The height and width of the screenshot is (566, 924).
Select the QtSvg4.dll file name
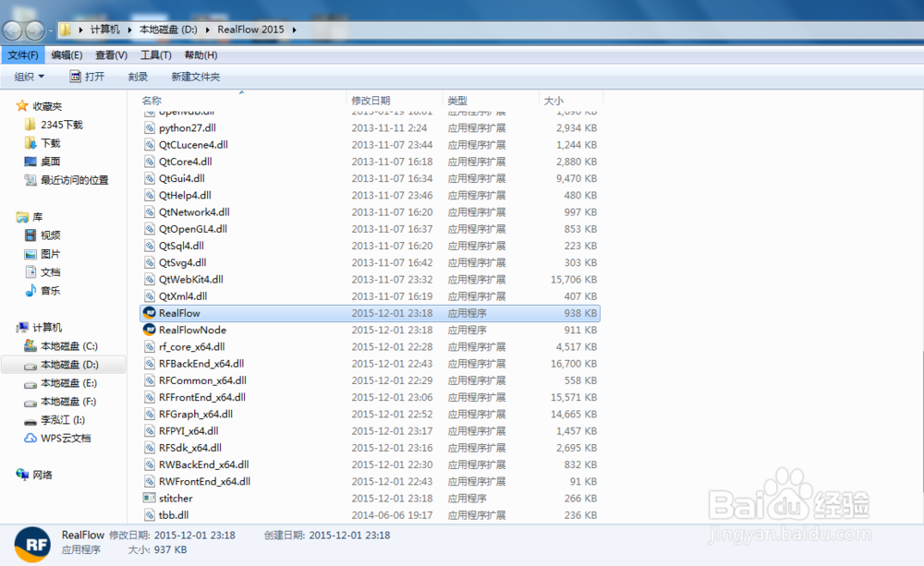[183, 262]
